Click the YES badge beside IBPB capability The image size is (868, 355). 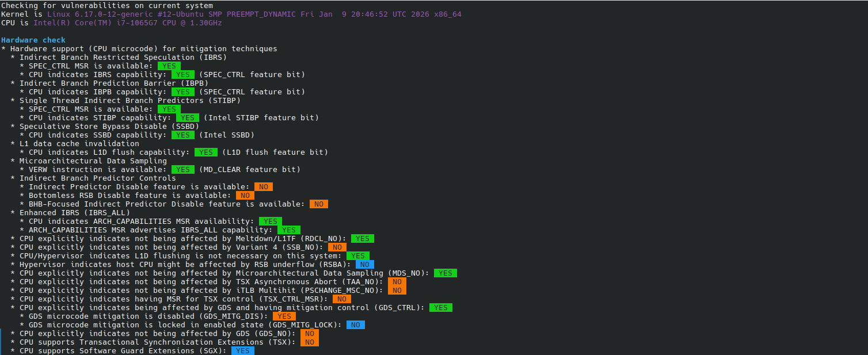[182, 92]
